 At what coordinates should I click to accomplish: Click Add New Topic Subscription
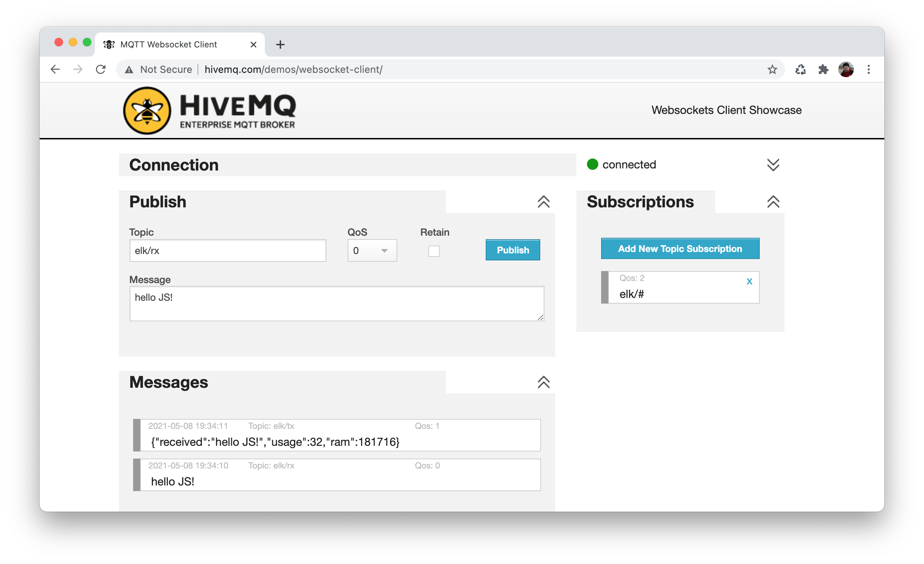(679, 248)
